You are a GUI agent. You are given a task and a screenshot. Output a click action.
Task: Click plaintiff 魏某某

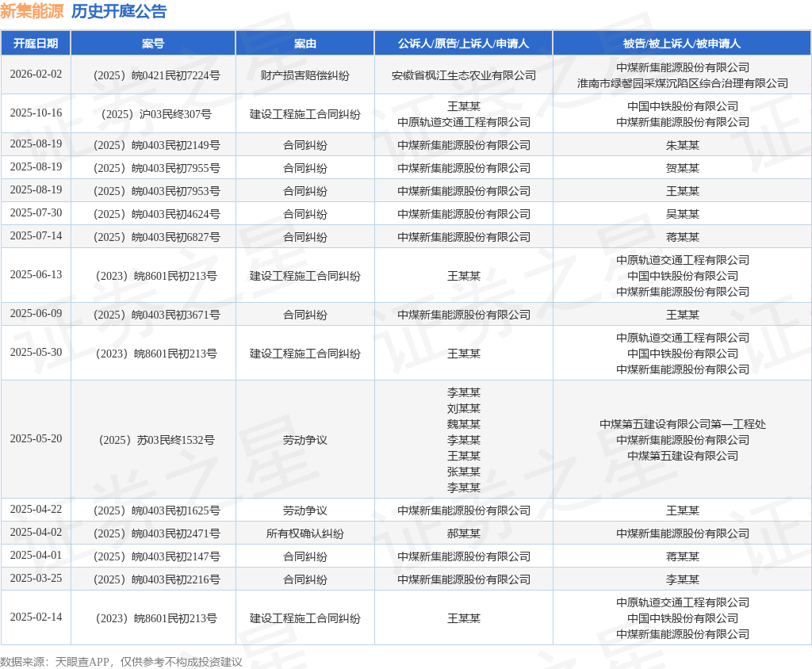click(x=463, y=424)
